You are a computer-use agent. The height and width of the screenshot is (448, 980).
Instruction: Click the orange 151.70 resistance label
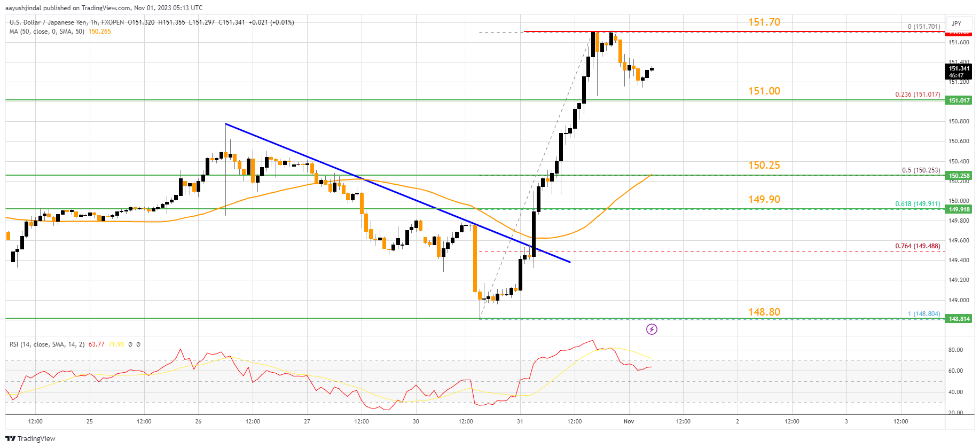[x=764, y=22]
